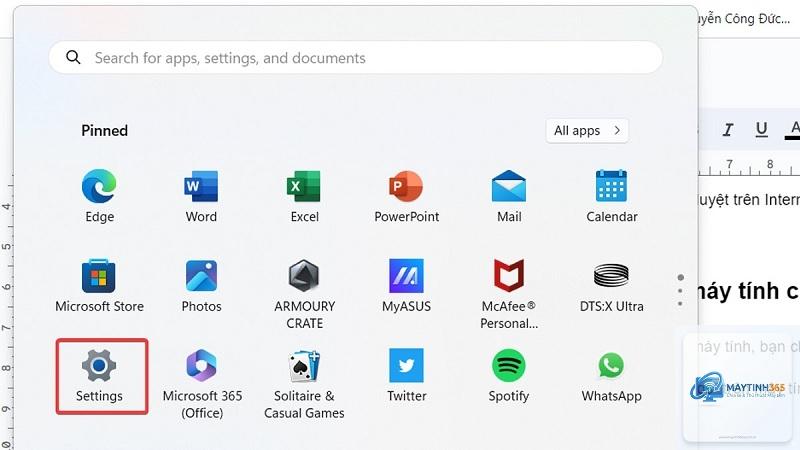
Task: Open Solitaire & Casual Games
Action: pyautogui.click(x=304, y=384)
